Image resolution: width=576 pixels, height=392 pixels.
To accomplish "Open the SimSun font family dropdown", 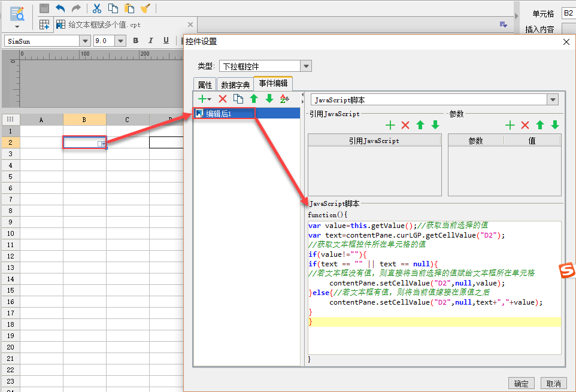I will tap(85, 41).
